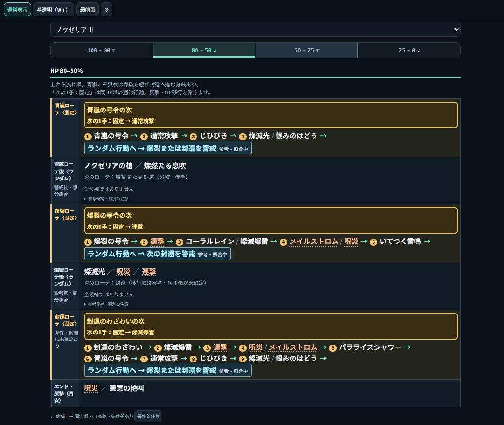Screen dimensions: 504x425
Task: Click 連撃 link in 爆裂ローテ step 2
Action: tap(157, 242)
